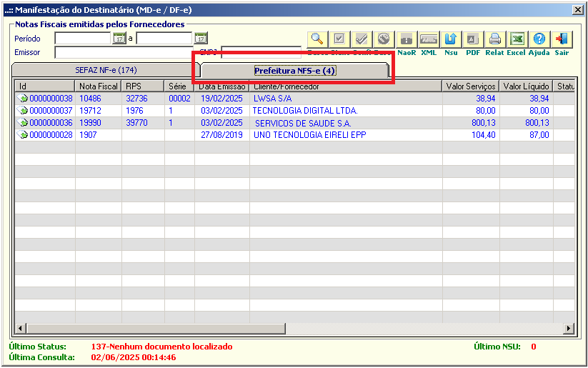Screen dimensions: 588x368
Task: Click the Nsu upload arrow icon
Action: [450, 39]
